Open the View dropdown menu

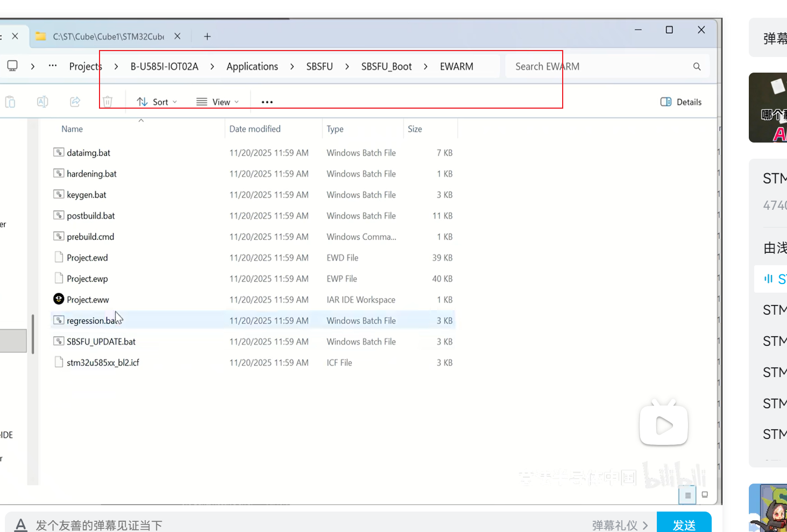coord(217,102)
